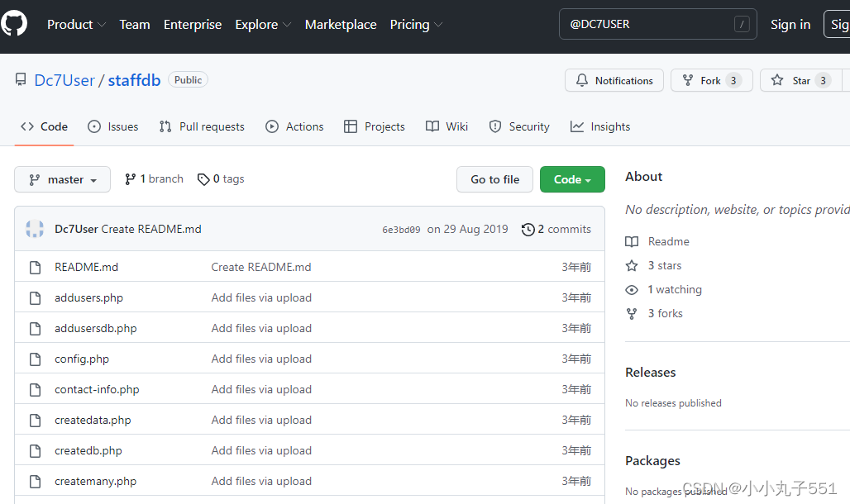Open the Dc7User author link in commit row
The height and width of the screenshot is (504, 850).
(x=76, y=229)
